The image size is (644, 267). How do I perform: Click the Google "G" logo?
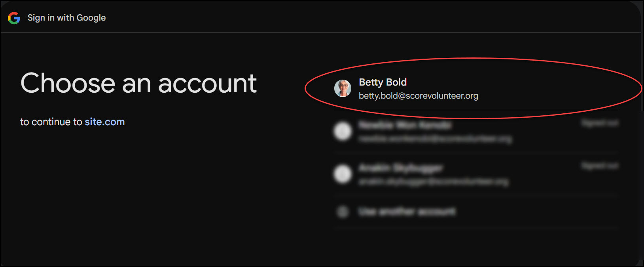(14, 18)
